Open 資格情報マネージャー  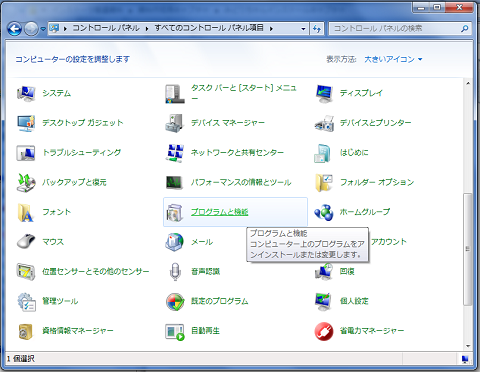(65, 331)
